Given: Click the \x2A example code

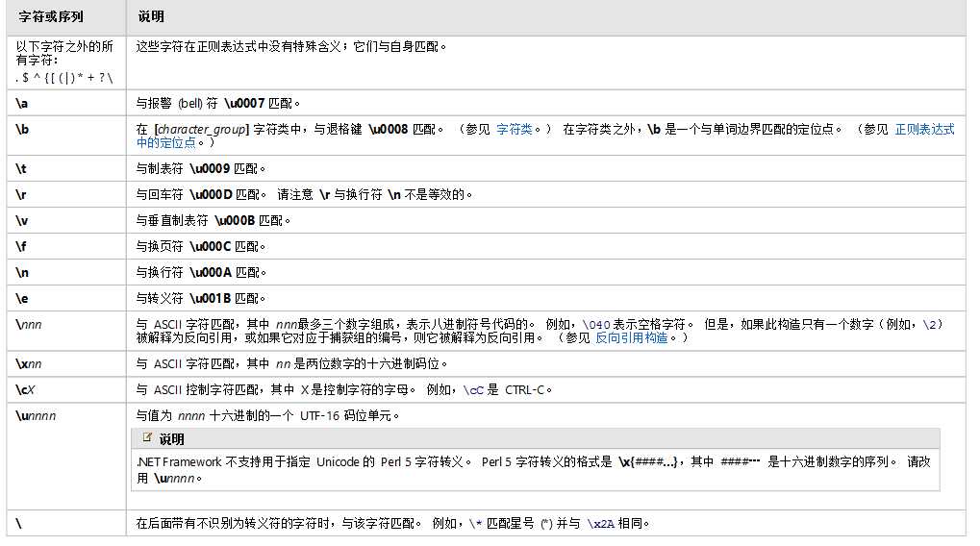Looking at the screenshot, I should coord(601,524).
